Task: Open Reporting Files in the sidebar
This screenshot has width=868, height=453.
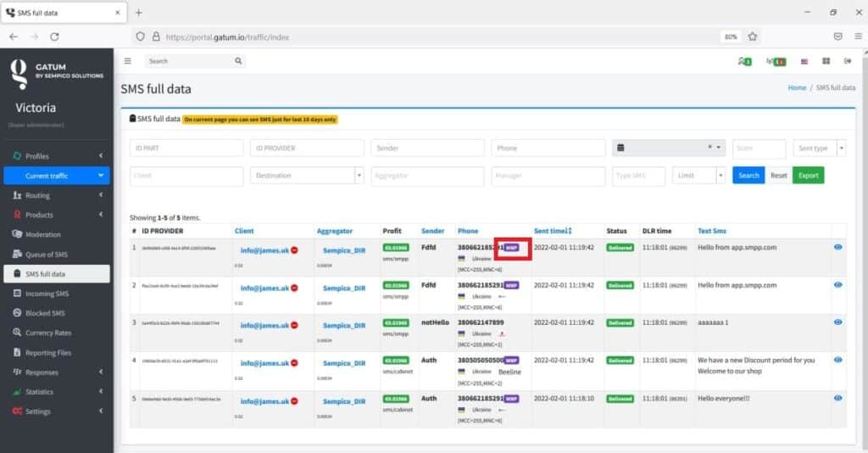Action: pyautogui.click(x=57, y=353)
